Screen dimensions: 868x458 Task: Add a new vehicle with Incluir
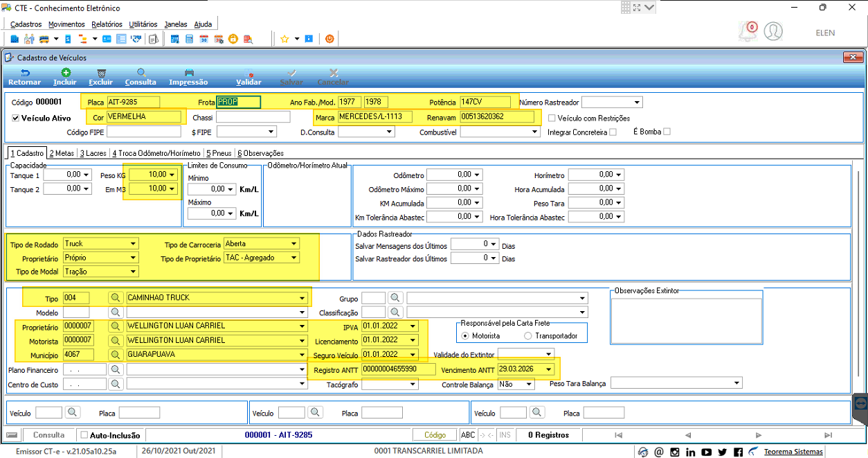point(65,76)
